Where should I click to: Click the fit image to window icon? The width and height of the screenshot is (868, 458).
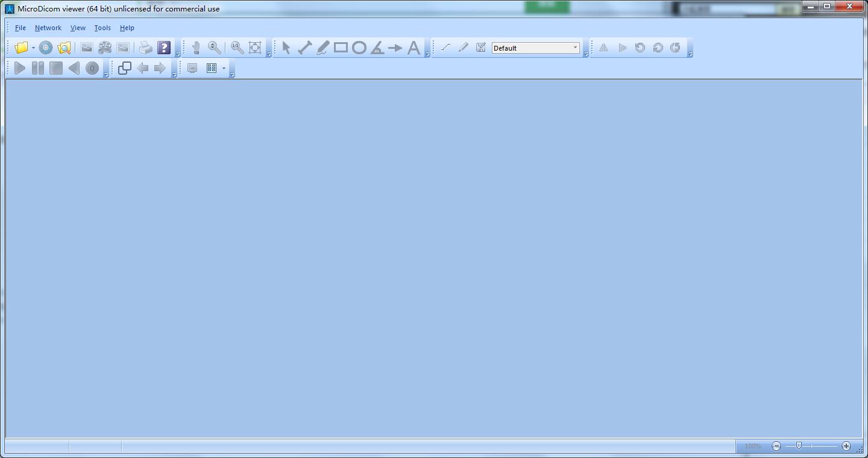[x=255, y=48]
